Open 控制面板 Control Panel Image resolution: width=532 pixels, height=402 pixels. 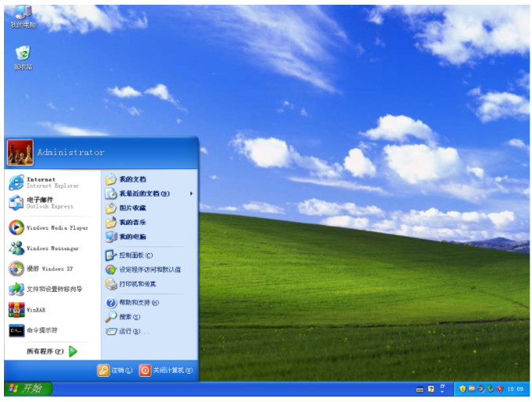(135, 255)
